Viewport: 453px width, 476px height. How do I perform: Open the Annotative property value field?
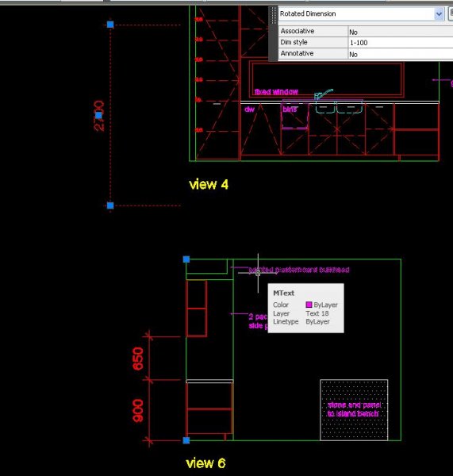(400, 54)
